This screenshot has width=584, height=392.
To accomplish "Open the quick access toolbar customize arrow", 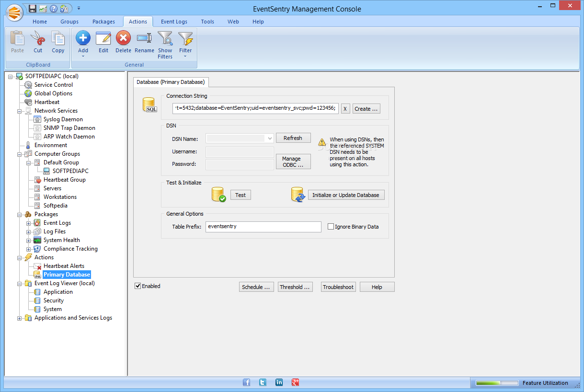I will tap(79, 8).
